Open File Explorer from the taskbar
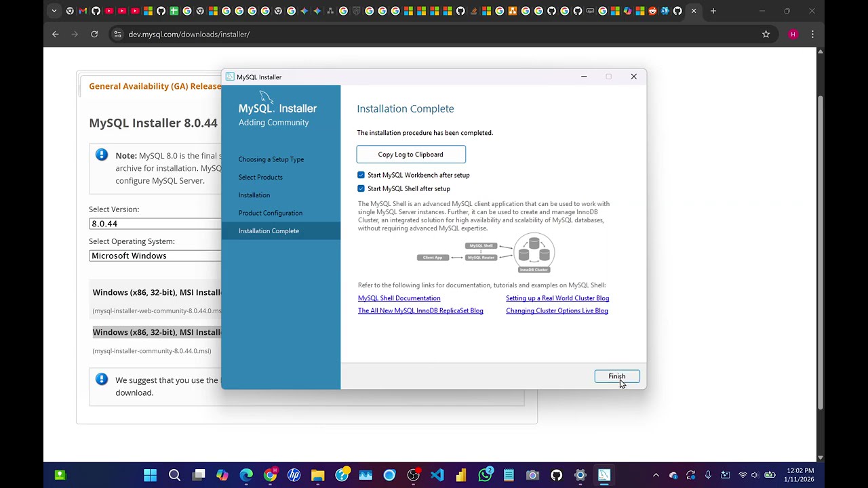Screen dimensions: 868x488 [317, 475]
